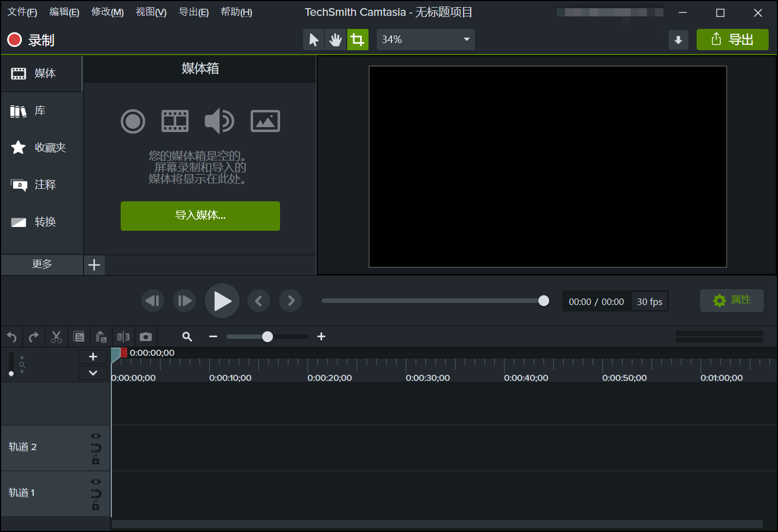This screenshot has width=778, height=532.
Task: Open the 收藏夹 favorites tab
Action: click(x=41, y=147)
